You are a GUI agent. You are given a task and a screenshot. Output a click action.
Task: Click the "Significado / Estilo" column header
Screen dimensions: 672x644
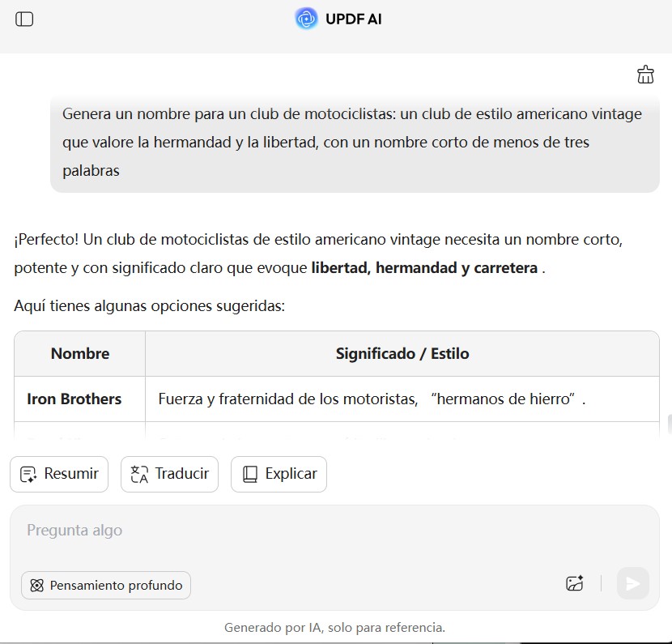[x=402, y=353]
